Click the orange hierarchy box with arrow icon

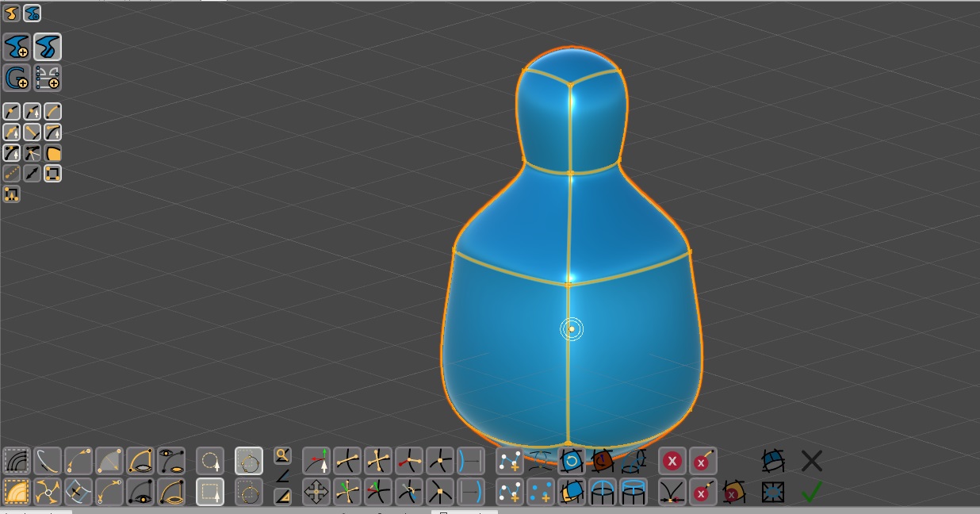click(11, 193)
